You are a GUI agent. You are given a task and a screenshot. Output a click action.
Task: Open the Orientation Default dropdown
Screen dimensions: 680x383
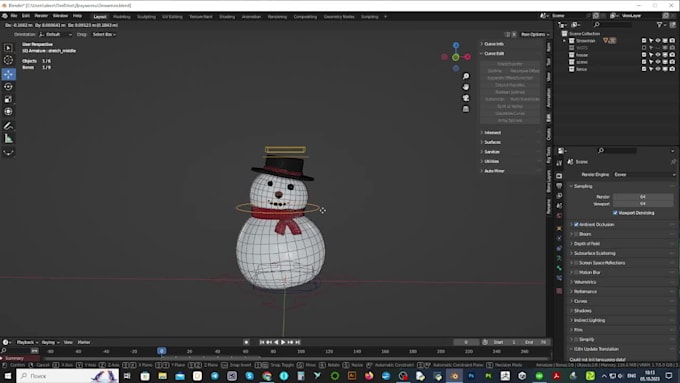56,34
